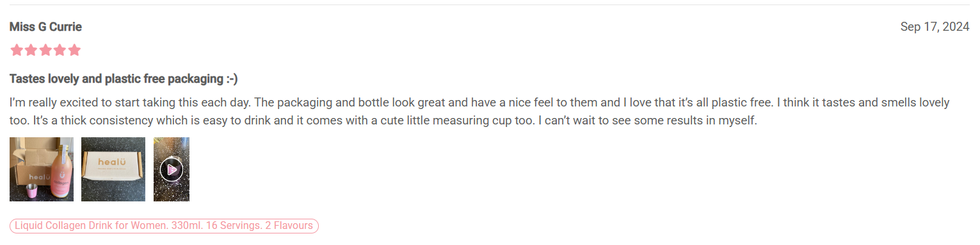Screen dimensions: 980x245
Task: Play the review video via play icon
Action: pyautogui.click(x=172, y=169)
